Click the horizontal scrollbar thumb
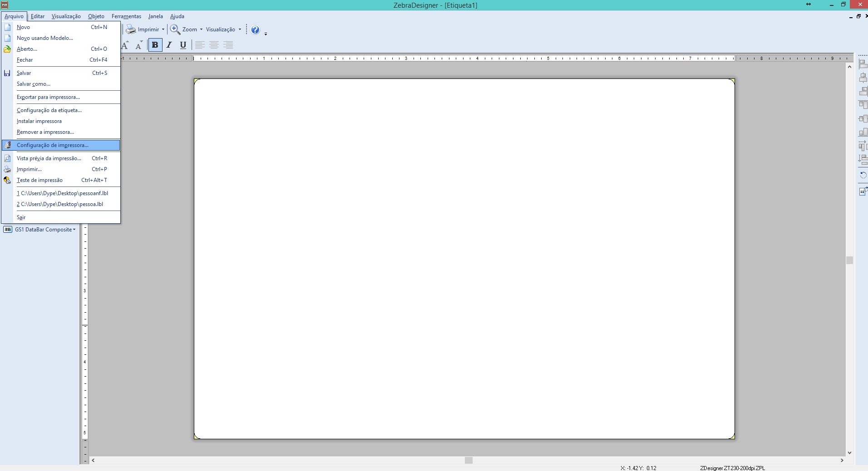Screen dimensions: 868x471 (x=469, y=460)
